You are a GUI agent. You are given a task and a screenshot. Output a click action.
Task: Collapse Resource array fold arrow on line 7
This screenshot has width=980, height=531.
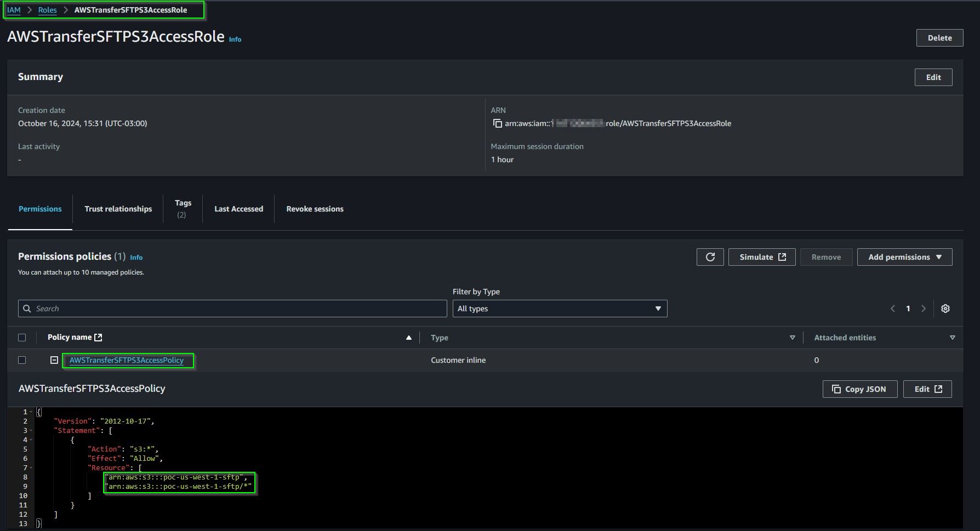(x=31, y=467)
